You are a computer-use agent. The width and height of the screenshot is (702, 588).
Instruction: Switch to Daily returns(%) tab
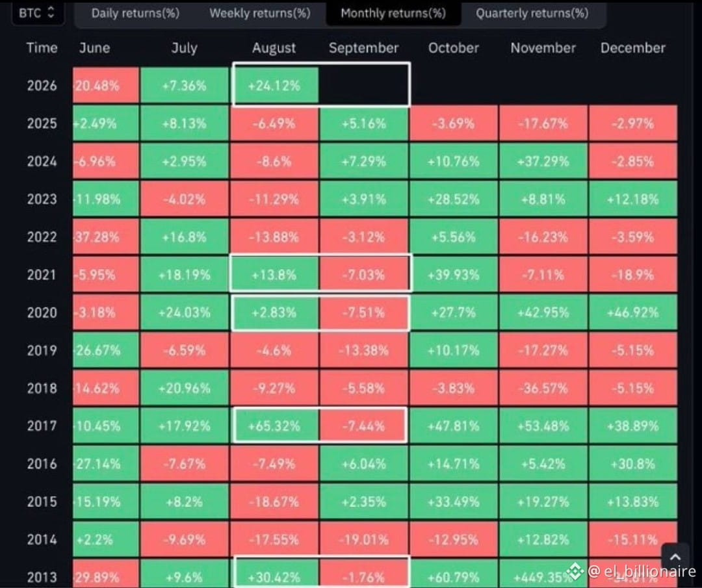pos(135,14)
